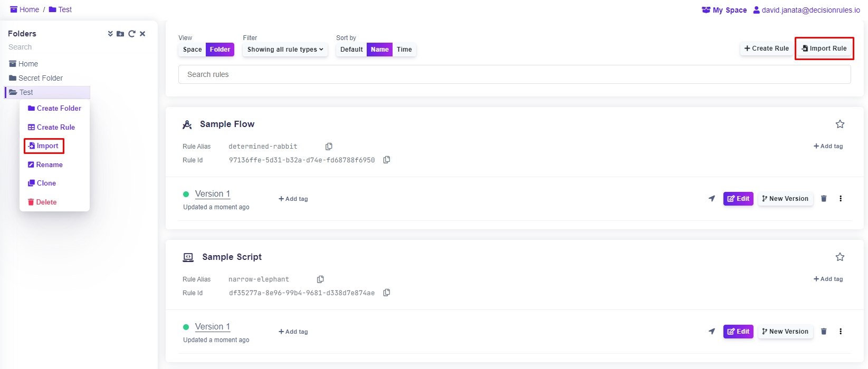
Task: Open more options for Sample Script version
Action: 841,332
